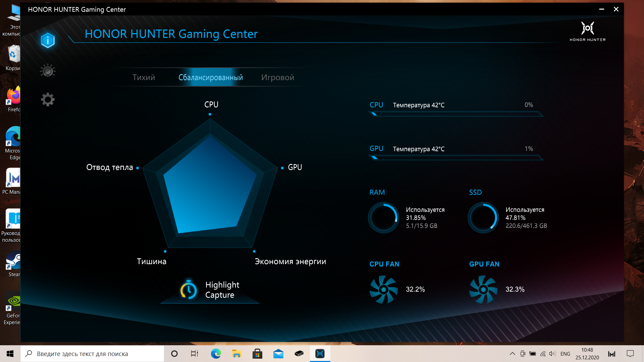Image resolution: width=644 pixels, height=362 pixels.
Task: Click the 5.1/15.9 GB memory text
Action: point(422,226)
